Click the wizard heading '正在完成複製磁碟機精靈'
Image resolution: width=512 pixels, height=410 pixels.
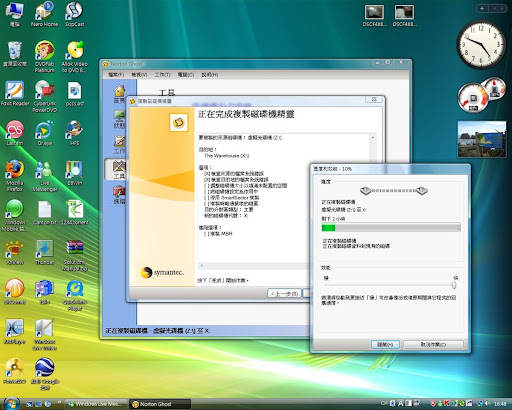click(x=246, y=114)
